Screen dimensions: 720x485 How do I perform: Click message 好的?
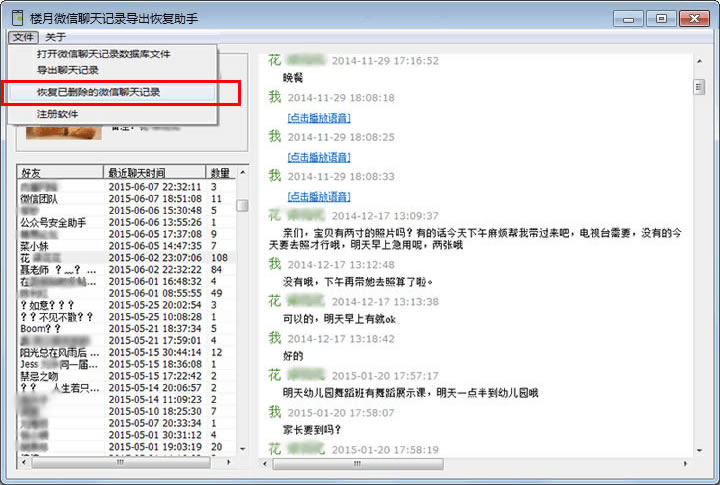point(293,356)
